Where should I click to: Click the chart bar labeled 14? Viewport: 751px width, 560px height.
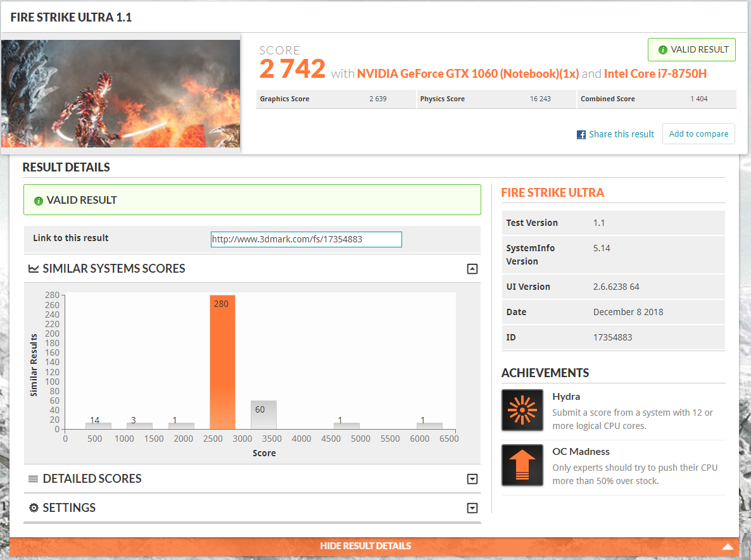[x=98, y=425]
